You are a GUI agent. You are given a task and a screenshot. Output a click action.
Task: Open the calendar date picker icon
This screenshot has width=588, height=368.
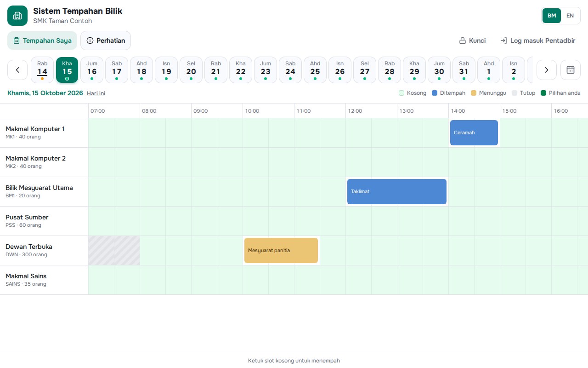coord(571,70)
